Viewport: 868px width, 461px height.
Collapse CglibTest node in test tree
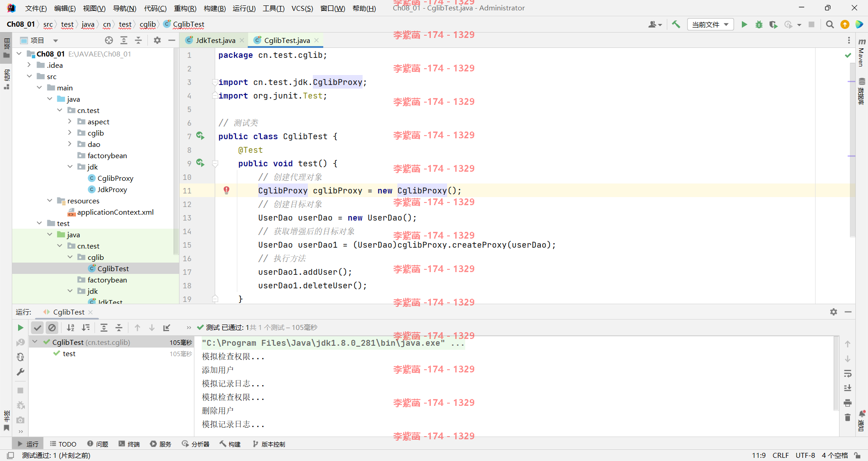pos(35,342)
